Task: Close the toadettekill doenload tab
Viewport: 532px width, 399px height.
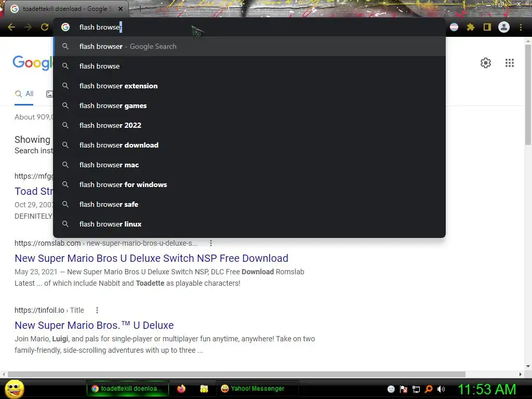Action: click(x=121, y=9)
